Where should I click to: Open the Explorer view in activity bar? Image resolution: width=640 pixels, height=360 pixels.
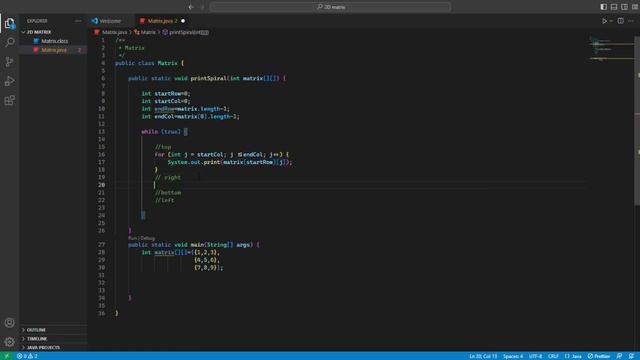point(9,23)
